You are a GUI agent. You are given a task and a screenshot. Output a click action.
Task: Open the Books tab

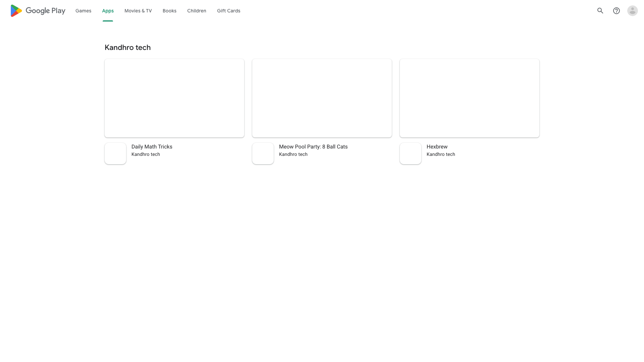tap(169, 11)
